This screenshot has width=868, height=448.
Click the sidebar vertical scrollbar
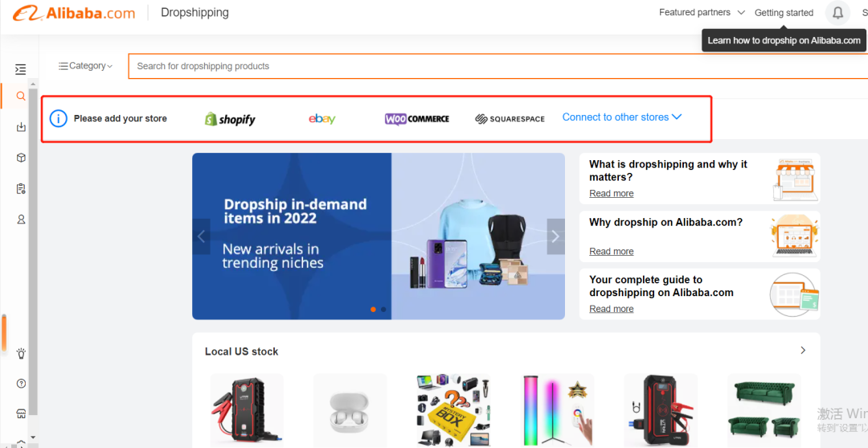pyautogui.click(x=33, y=251)
